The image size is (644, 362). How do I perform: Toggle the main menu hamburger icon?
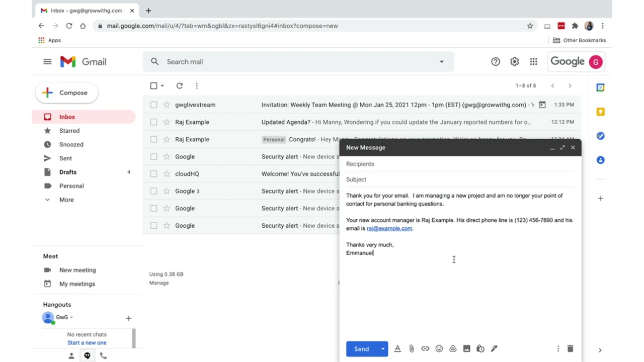pyautogui.click(x=47, y=61)
